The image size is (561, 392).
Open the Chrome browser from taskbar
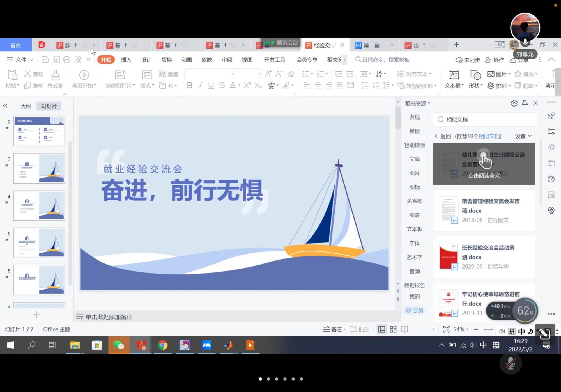[162, 345]
